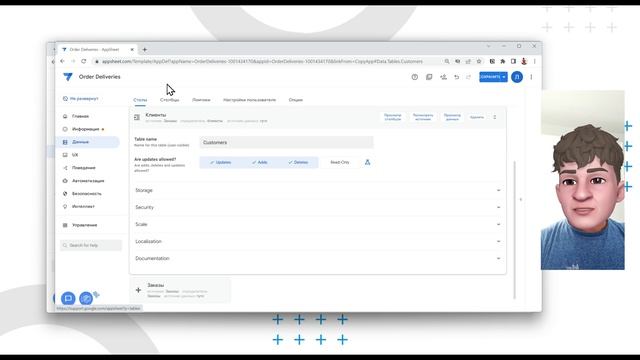Switch to the Столбцы (Columns) tab
640x360 pixels.
(x=169, y=100)
